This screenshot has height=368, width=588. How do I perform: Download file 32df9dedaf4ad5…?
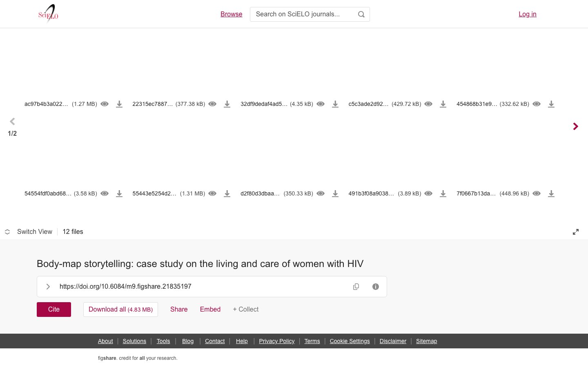(x=335, y=104)
